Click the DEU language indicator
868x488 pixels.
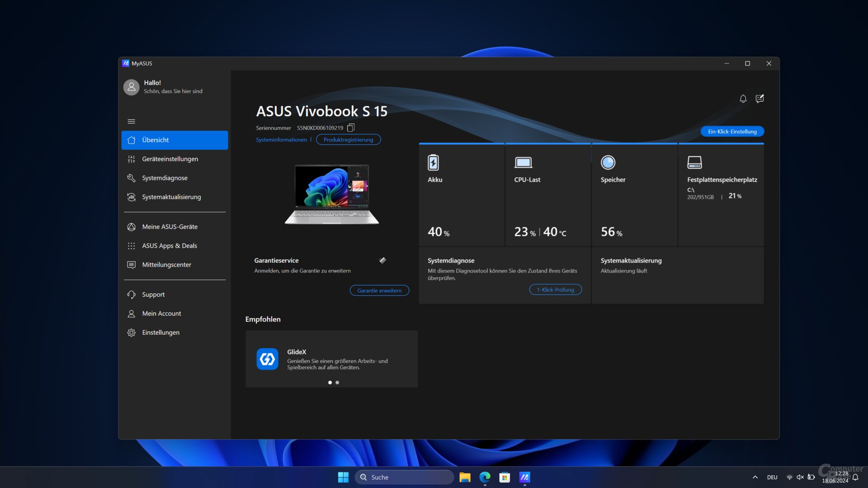[772, 477]
